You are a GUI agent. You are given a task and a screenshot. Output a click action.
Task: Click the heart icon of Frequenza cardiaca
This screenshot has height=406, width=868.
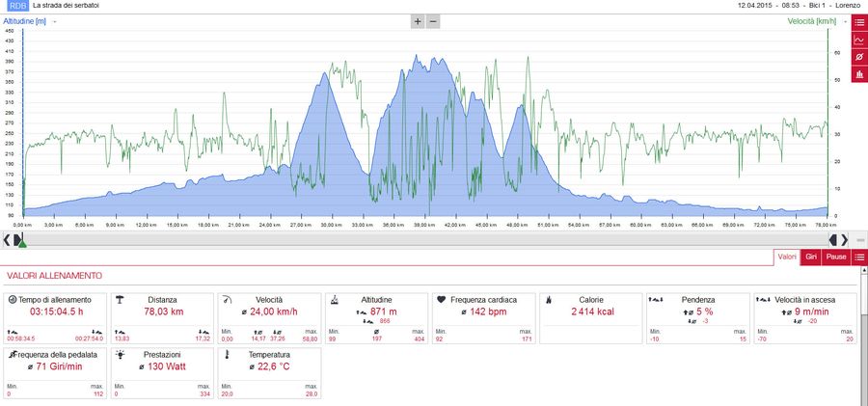point(441,299)
